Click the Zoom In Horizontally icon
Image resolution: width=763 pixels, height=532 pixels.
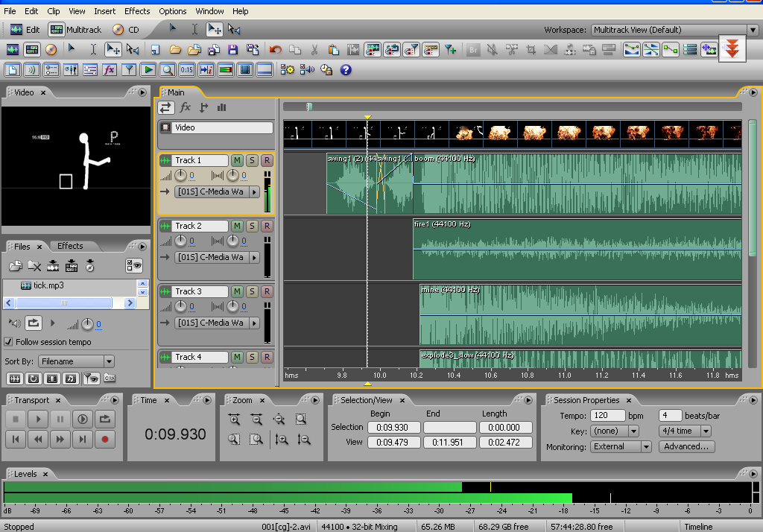pyautogui.click(x=235, y=419)
